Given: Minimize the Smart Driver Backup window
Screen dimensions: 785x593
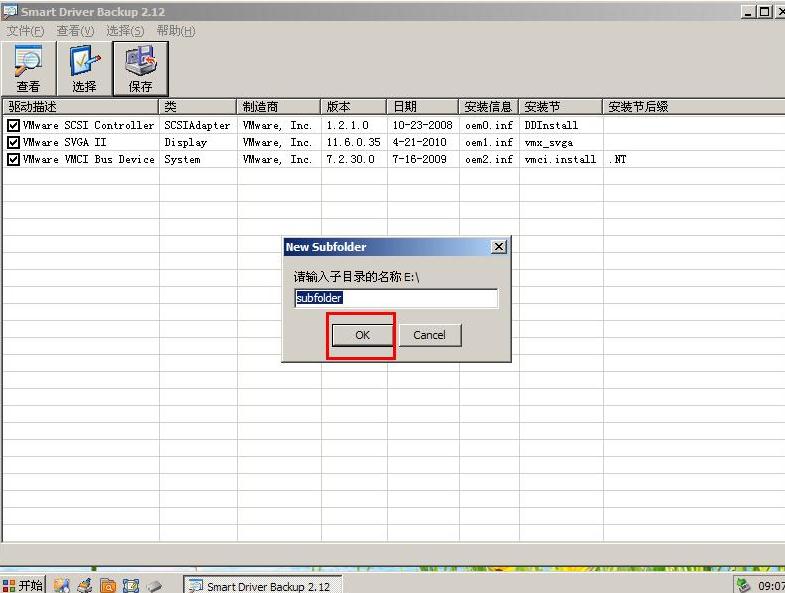Looking at the screenshot, I should [x=748, y=12].
